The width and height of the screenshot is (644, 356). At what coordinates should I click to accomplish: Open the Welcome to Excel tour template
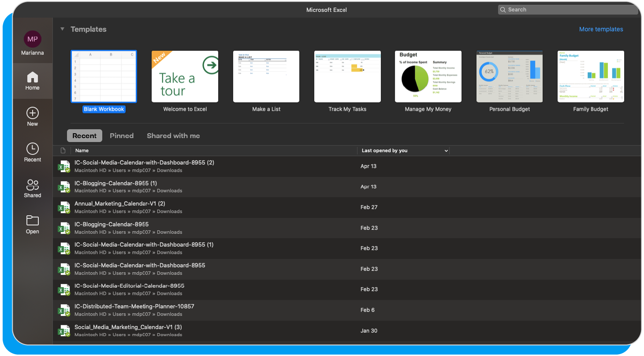click(x=185, y=76)
